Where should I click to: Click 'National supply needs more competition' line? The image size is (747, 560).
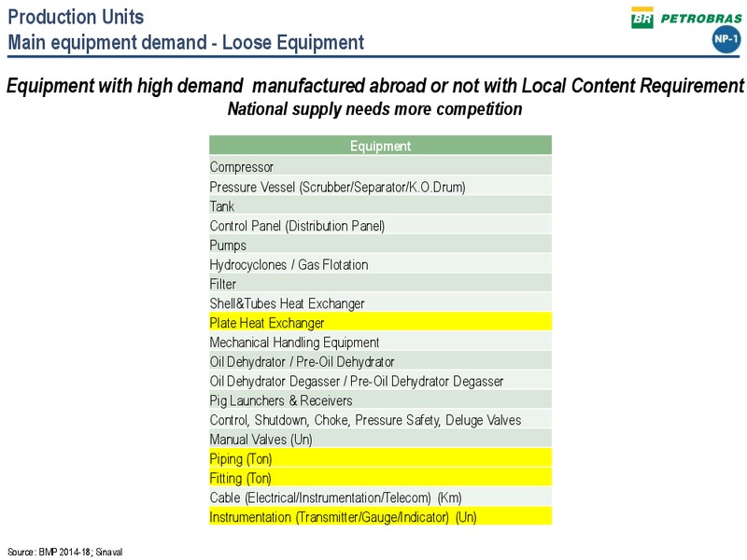(x=375, y=109)
